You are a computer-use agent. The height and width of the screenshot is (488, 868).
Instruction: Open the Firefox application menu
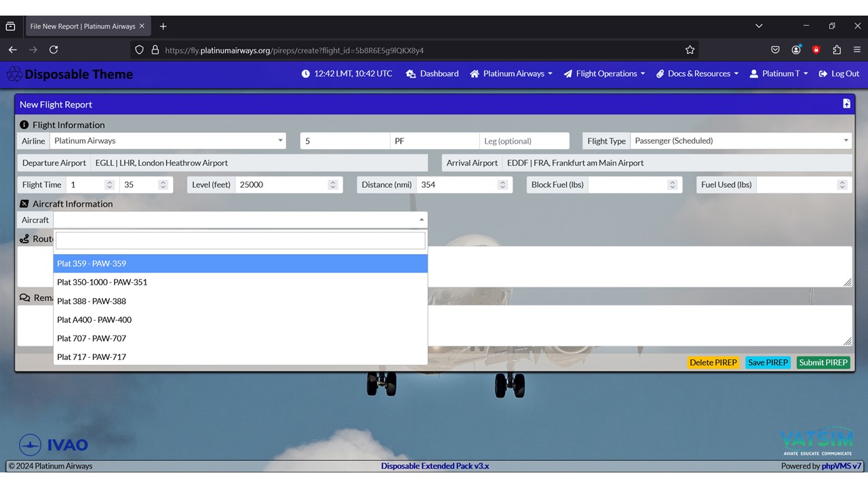coord(857,49)
